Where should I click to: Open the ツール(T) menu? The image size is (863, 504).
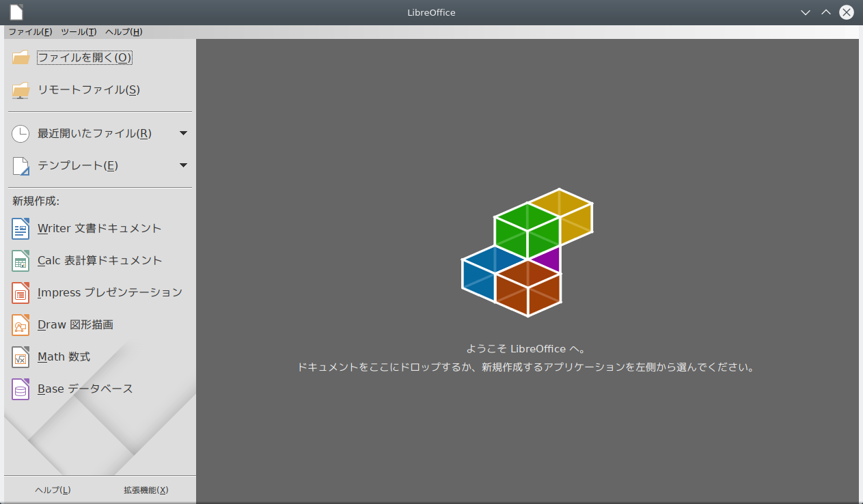(x=79, y=32)
